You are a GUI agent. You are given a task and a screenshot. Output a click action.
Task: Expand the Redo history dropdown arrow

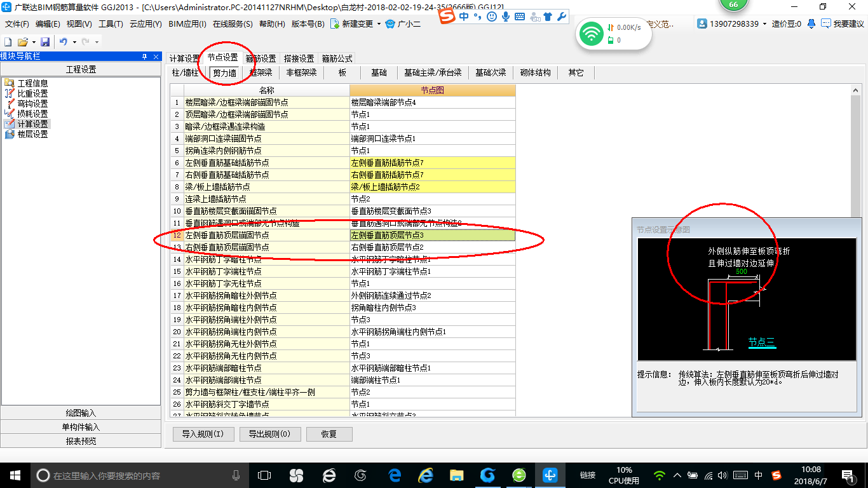[97, 42]
